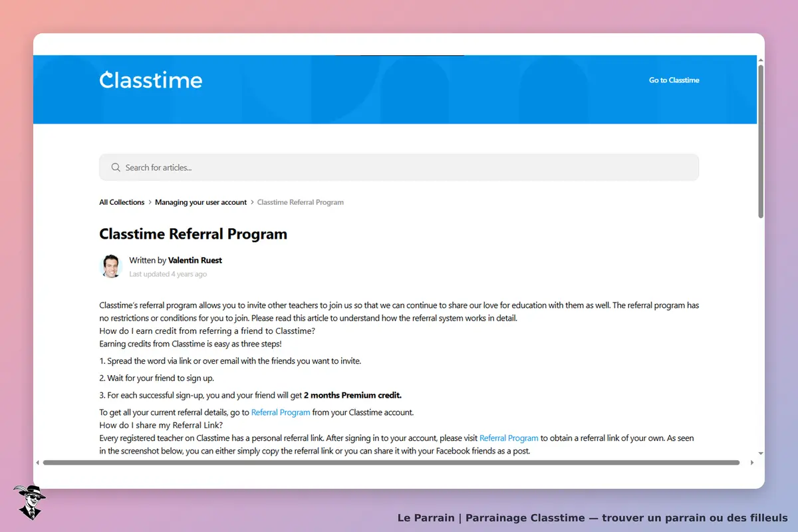Click the vertical scrollbar thumb

click(x=761, y=141)
